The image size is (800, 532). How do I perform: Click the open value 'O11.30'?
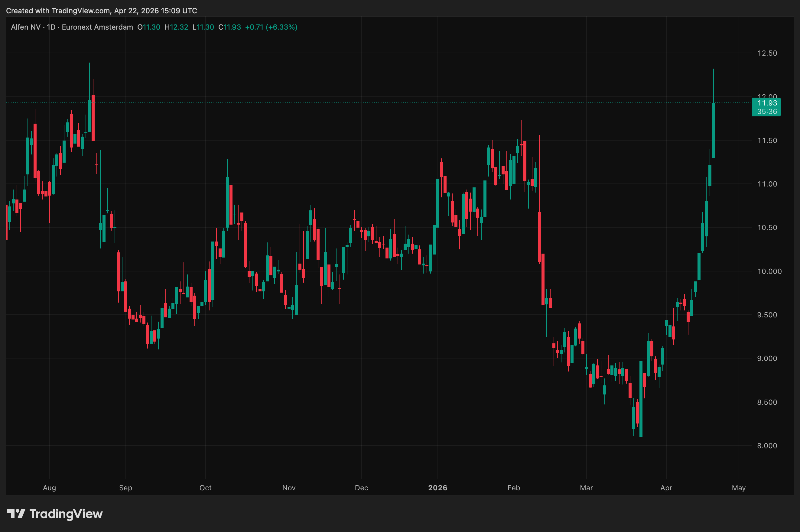tap(148, 27)
